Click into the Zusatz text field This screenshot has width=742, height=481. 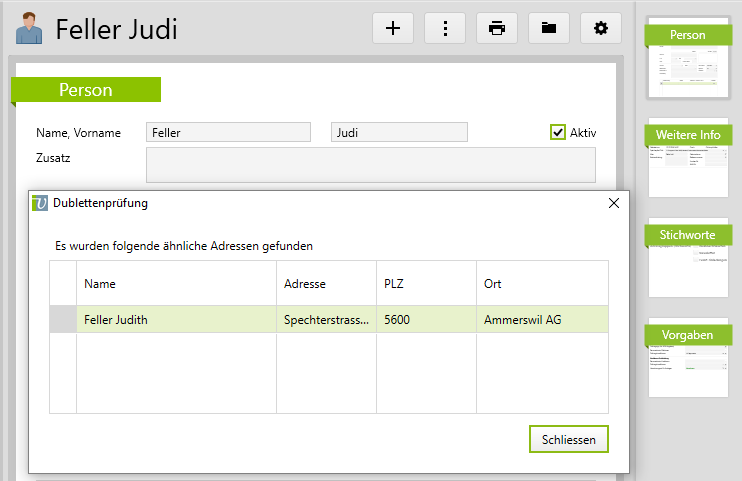click(370, 164)
